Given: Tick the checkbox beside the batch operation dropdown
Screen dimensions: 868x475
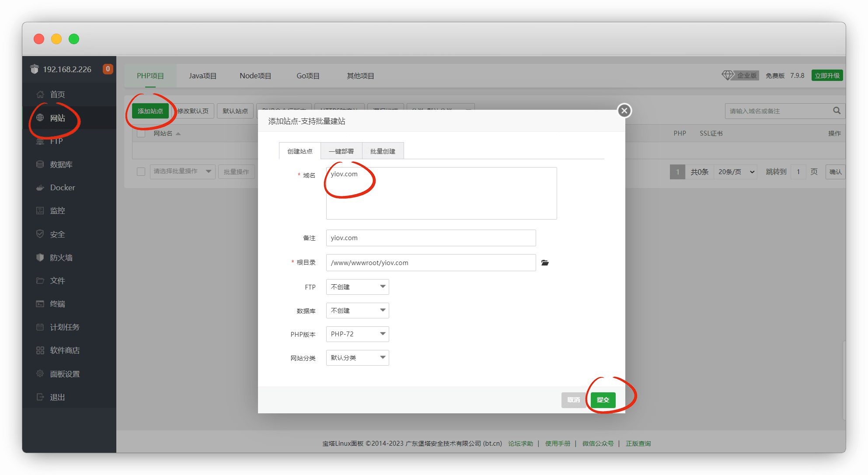Looking at the screenshot, I should pyautogui.click(x=141, y=171).
